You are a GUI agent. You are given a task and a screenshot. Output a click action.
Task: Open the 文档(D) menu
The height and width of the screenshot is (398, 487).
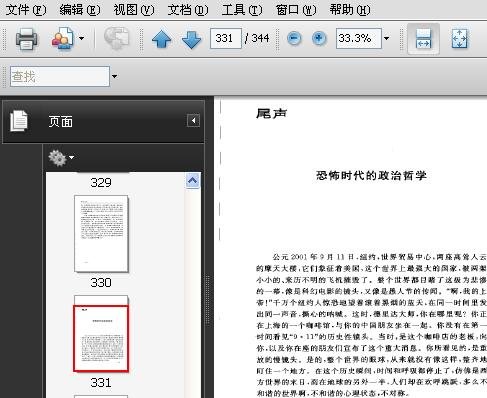point(188,10)
